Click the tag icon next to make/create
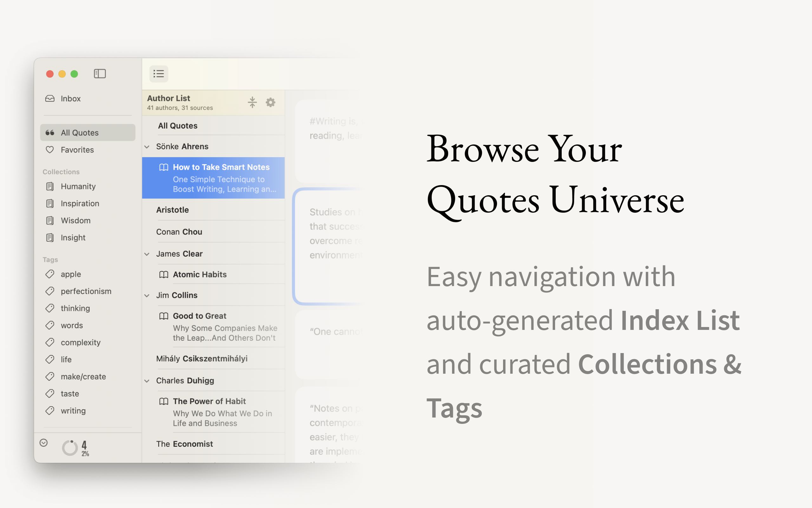Viewport: 812px width, 508px height. tap(50, 376)
